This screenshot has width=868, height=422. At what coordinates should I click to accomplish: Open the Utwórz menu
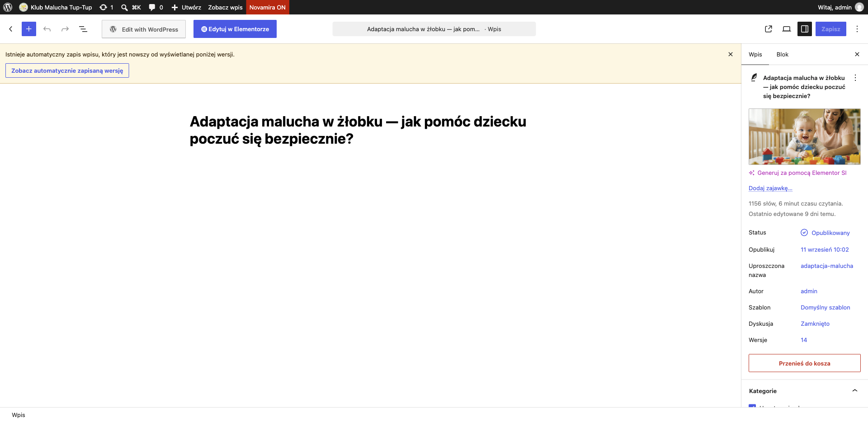coord(186,7)
